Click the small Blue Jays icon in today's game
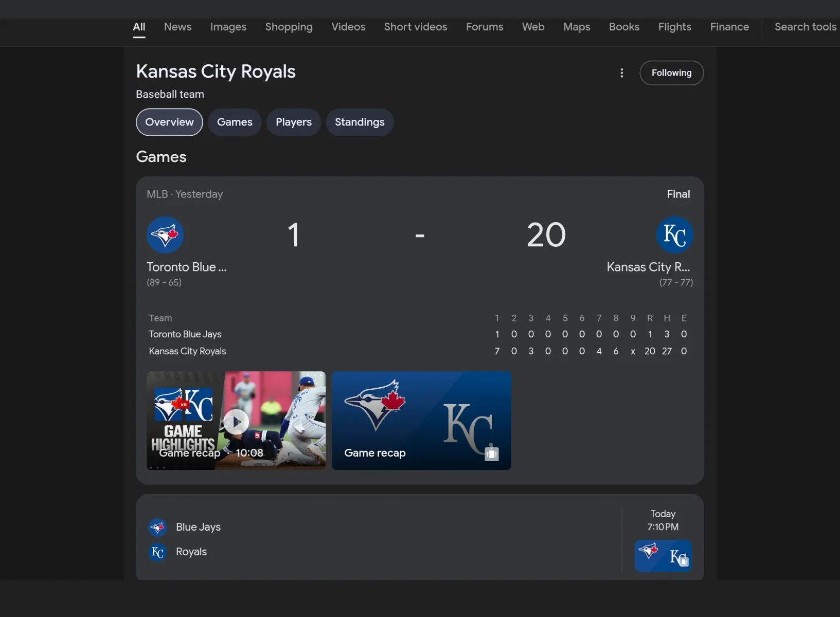Viewport: 840px width, 617px height. [x=157, y=528]
